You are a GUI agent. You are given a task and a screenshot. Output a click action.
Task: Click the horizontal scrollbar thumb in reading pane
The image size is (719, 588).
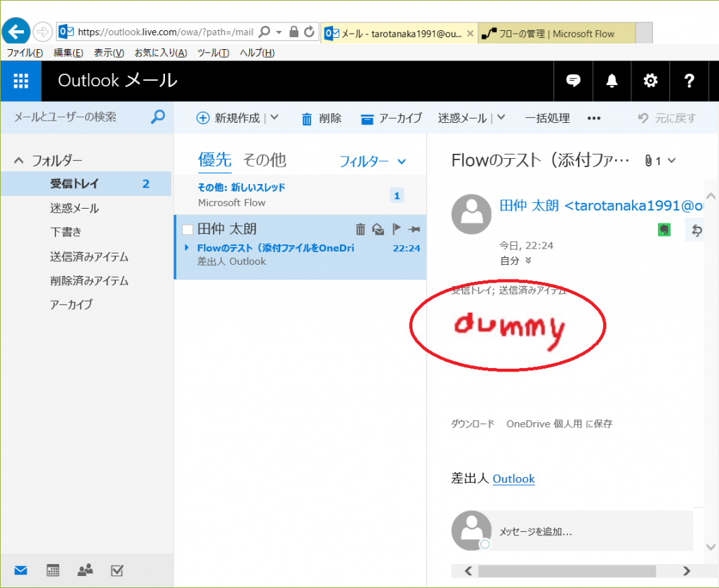click(x=567, y=571)
